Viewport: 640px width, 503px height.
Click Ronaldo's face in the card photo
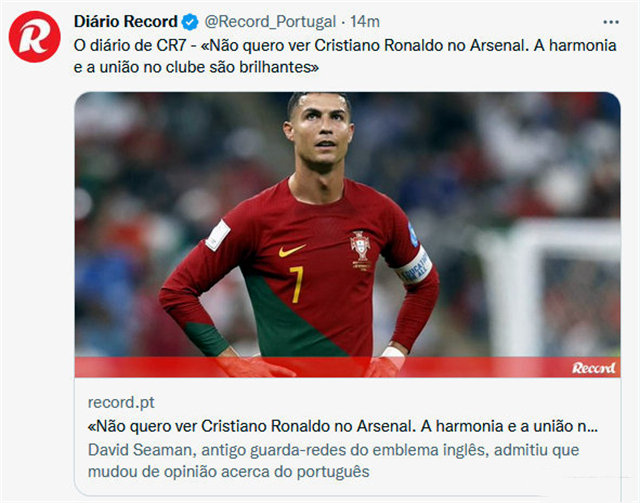point(320,132)
